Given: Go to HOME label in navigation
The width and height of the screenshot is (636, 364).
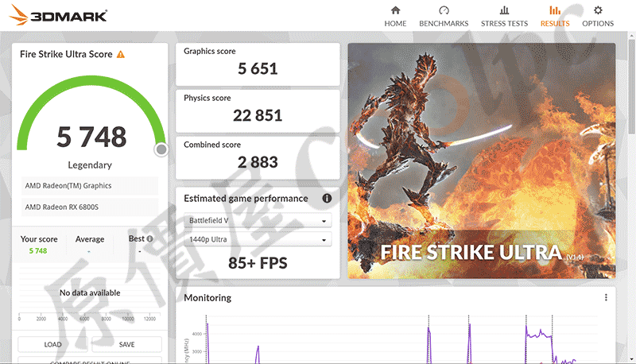Looking at the screenshot, I should tap(395, 24).
